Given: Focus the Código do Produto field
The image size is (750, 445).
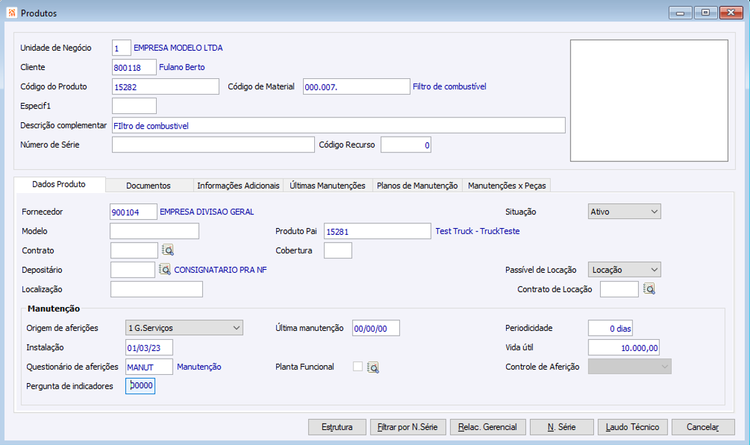Looking at the screenshot, I should [x=165, y=87].
